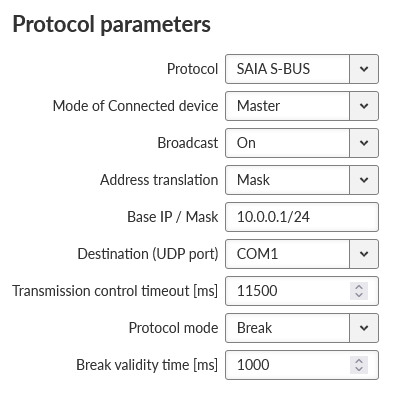The image size is (400, 397).
Task: Click the Transmission control timeout input field
Action: pyautogui.click(x=302, y=291)
